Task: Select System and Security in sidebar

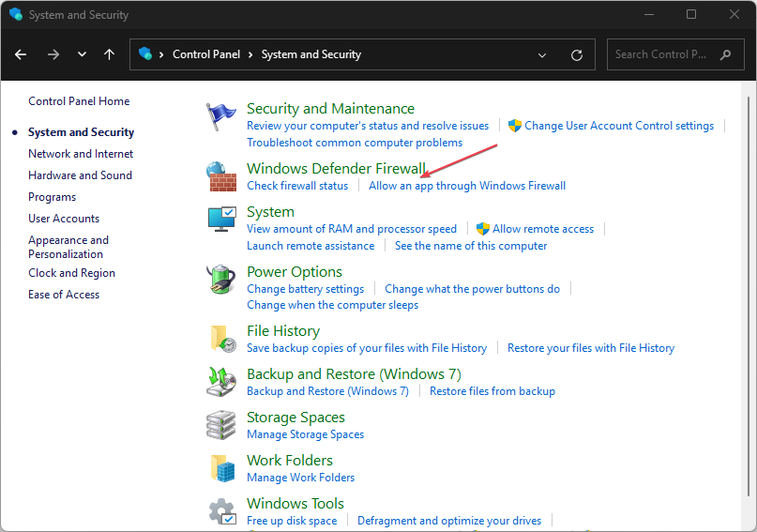Action: [81, 132]
